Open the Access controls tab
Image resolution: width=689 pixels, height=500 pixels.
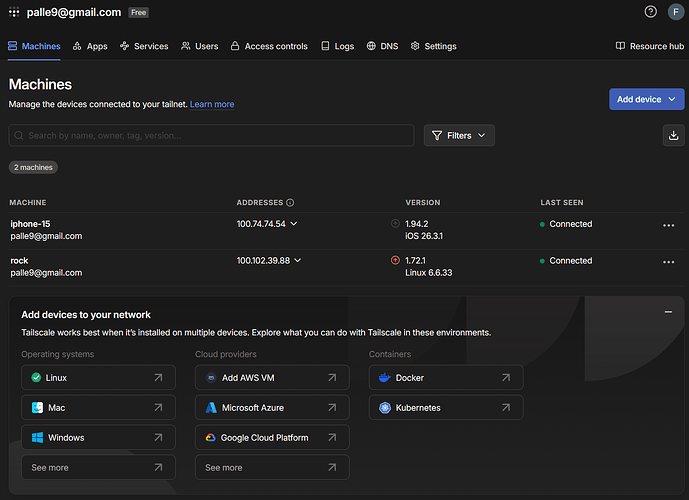[269, 46]
